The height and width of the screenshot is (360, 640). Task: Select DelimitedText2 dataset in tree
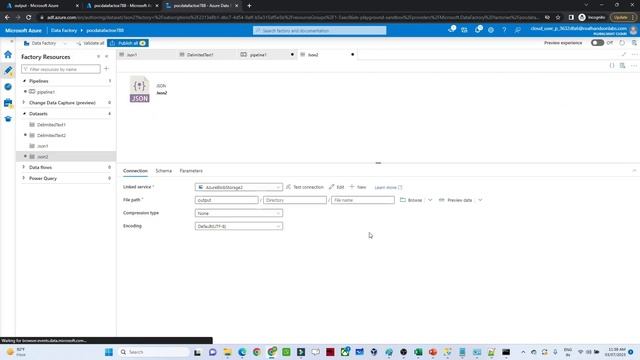click(51, 135)
